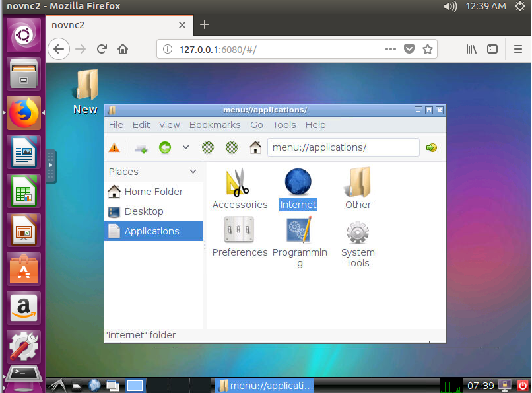This screenshot has width=532, height=393.
Task: Open the Preferences category icon
Action: point(238,230)
